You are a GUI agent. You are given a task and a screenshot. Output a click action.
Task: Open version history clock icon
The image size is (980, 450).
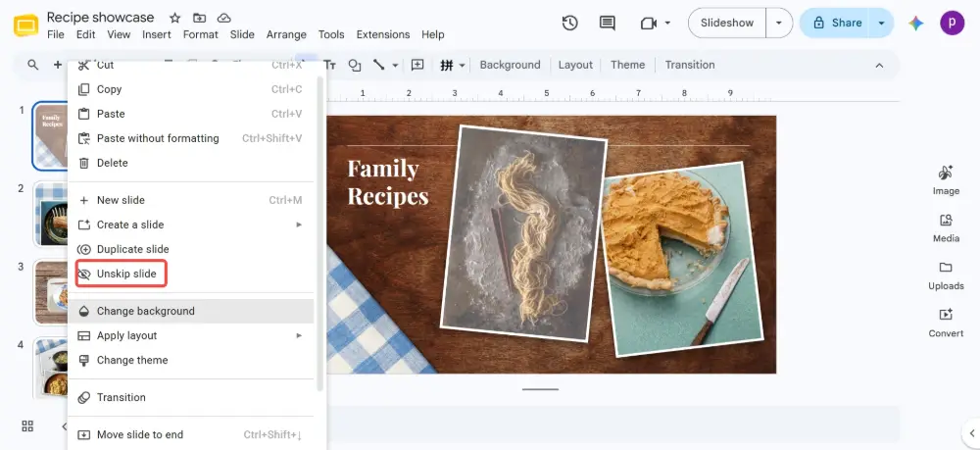coord(569,24)
